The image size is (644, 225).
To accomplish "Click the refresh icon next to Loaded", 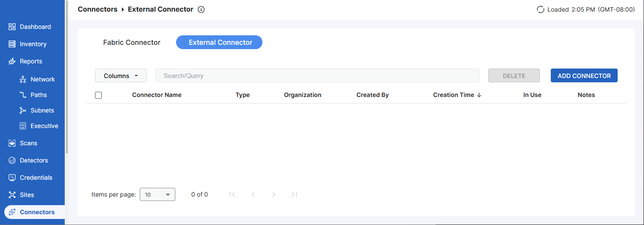I will tap(540, 9).
